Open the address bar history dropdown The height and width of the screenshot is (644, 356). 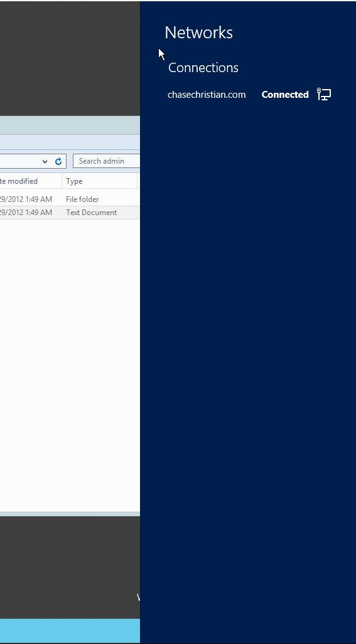click(45, 161)
